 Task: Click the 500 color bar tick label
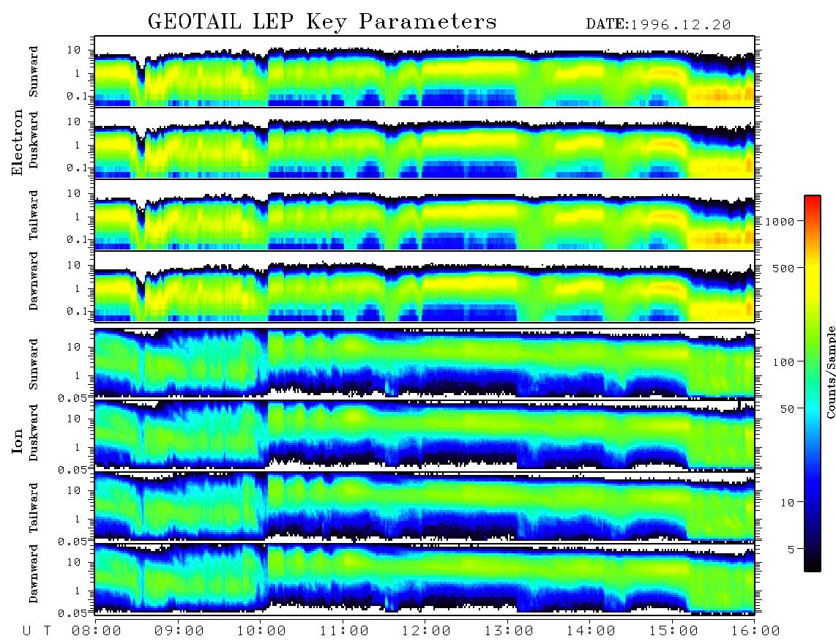tap(783, 268)
